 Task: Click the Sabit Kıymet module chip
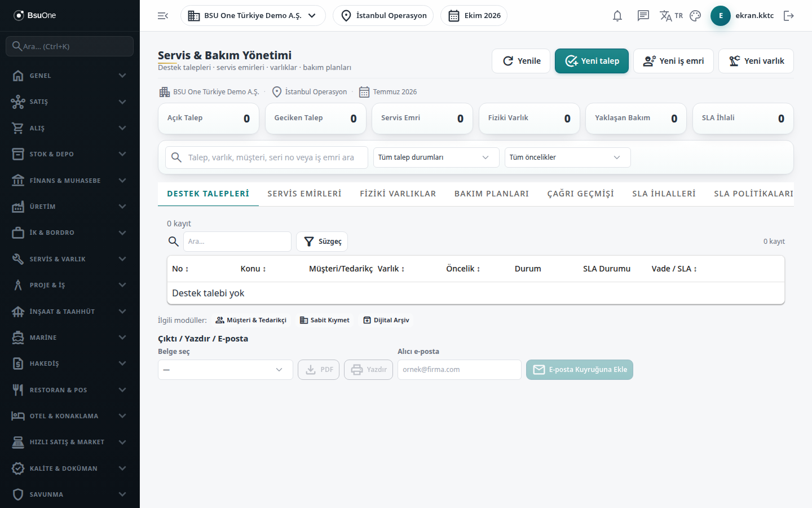(325, 320)
